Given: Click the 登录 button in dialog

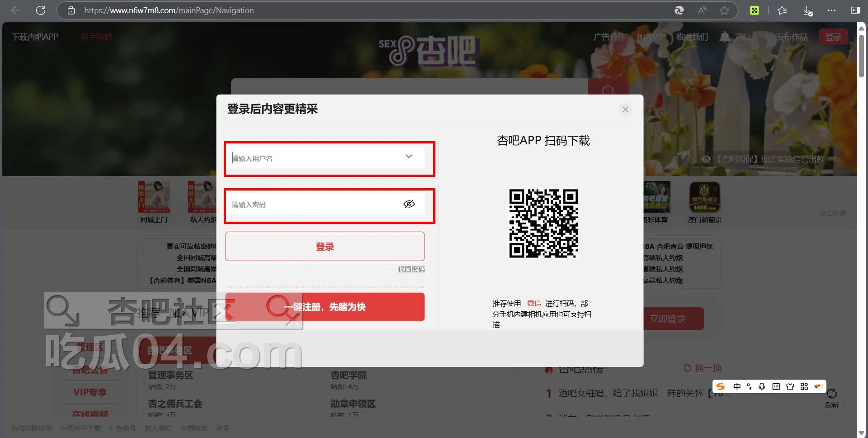Looking at the screenshot, I should (325, 247).
